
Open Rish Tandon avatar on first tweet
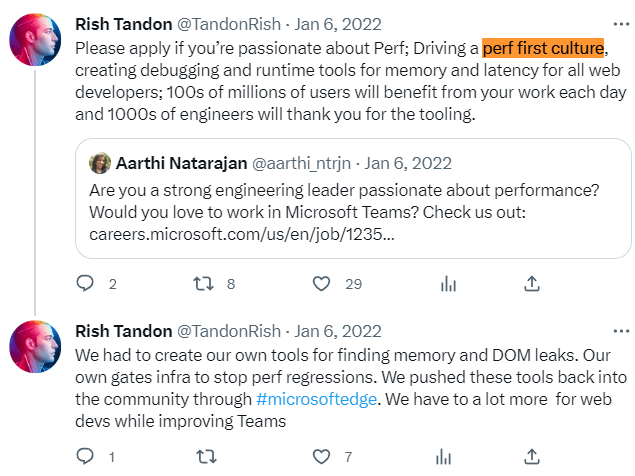(35, 40)
